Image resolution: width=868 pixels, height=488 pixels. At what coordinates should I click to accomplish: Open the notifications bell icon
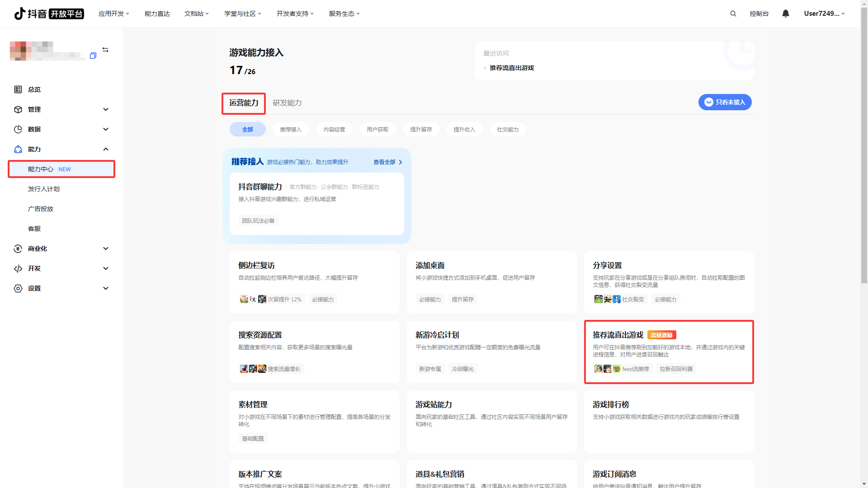786,14
